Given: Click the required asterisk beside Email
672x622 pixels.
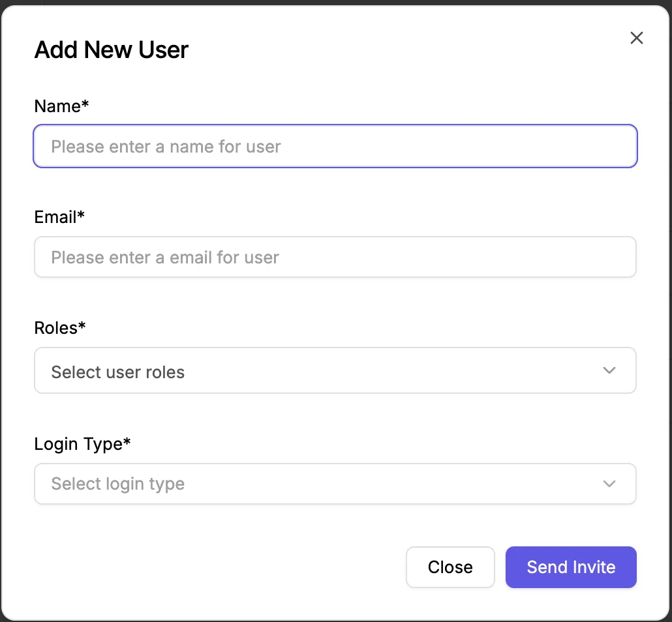Looking at the screenshot, I should pos(80,214).
